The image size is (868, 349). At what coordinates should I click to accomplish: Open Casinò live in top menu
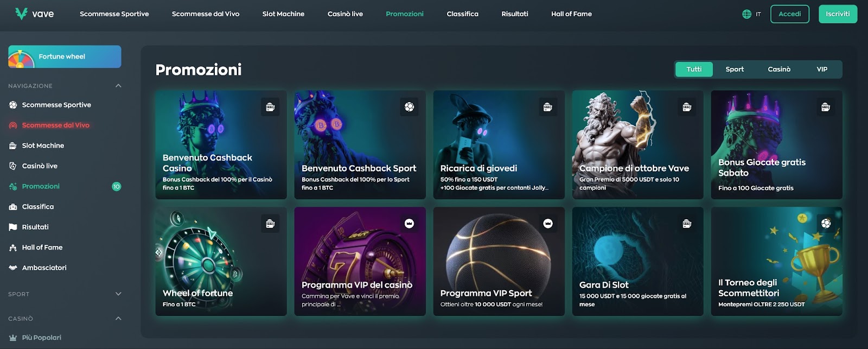click(345, 14)
